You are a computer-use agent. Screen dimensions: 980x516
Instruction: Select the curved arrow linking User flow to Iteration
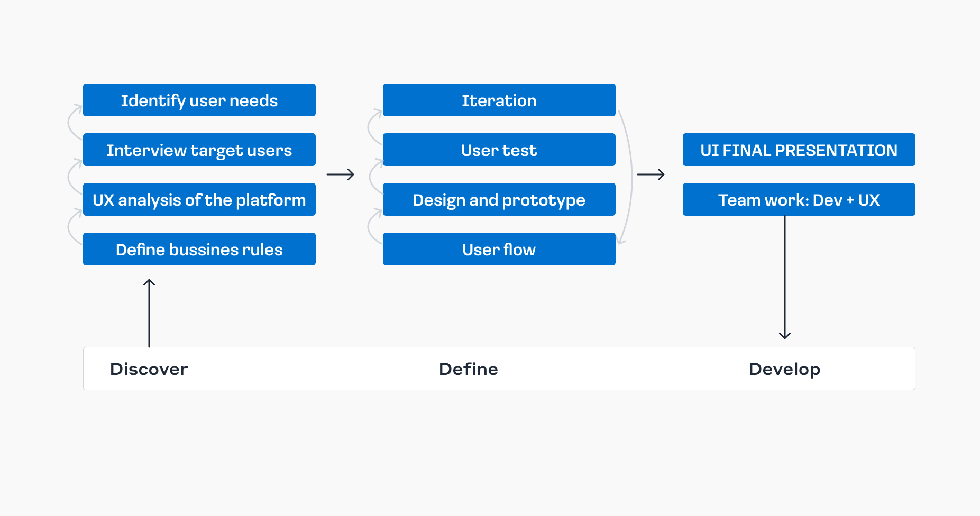(629, 174)
